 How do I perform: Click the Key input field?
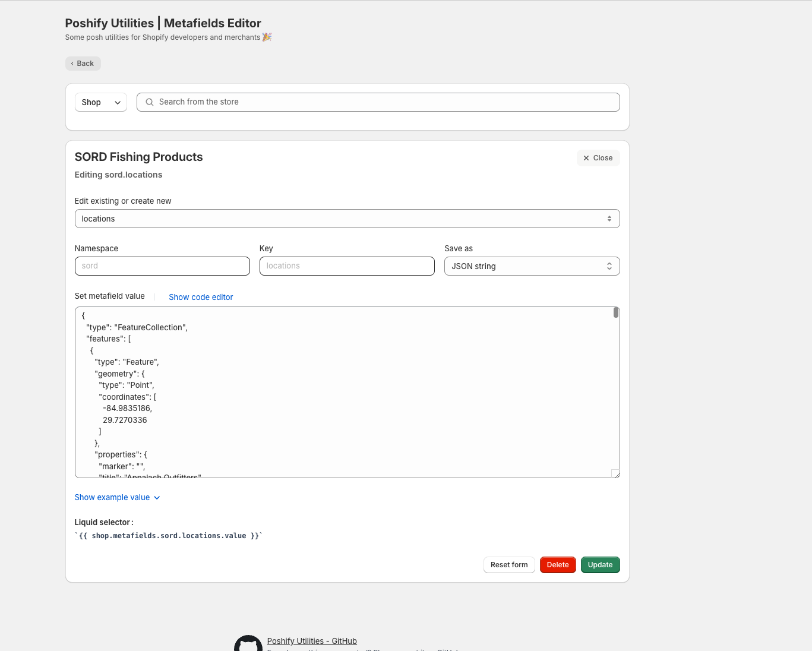tap(347, 266)
